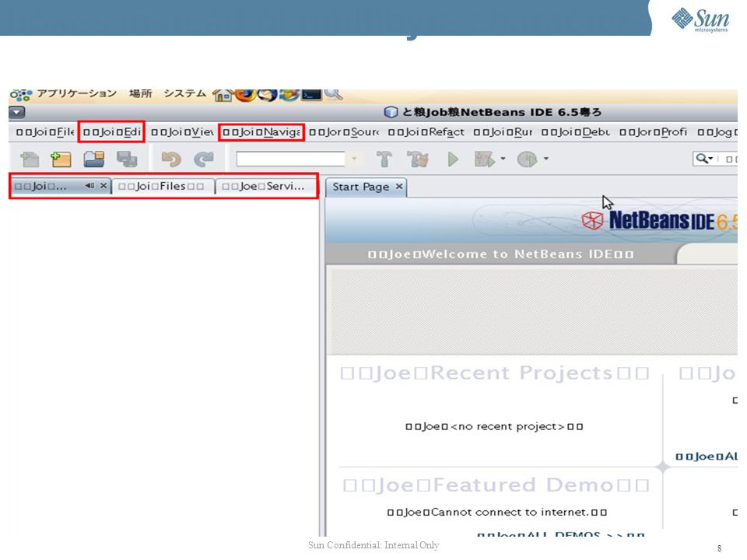Open the Debug menu
This screenshot has width=747, height=560.
click(x=576, y=132)
